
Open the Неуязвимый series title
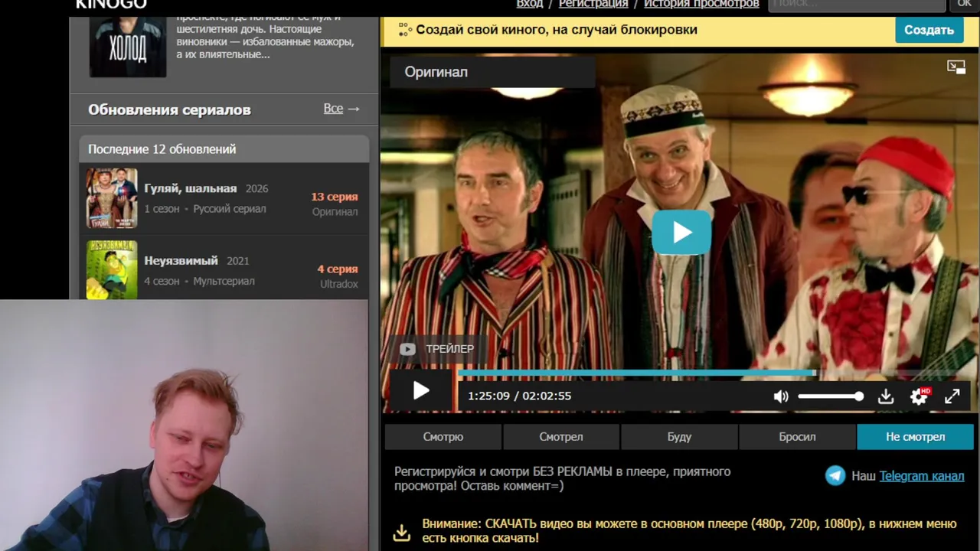pos(181,261)
